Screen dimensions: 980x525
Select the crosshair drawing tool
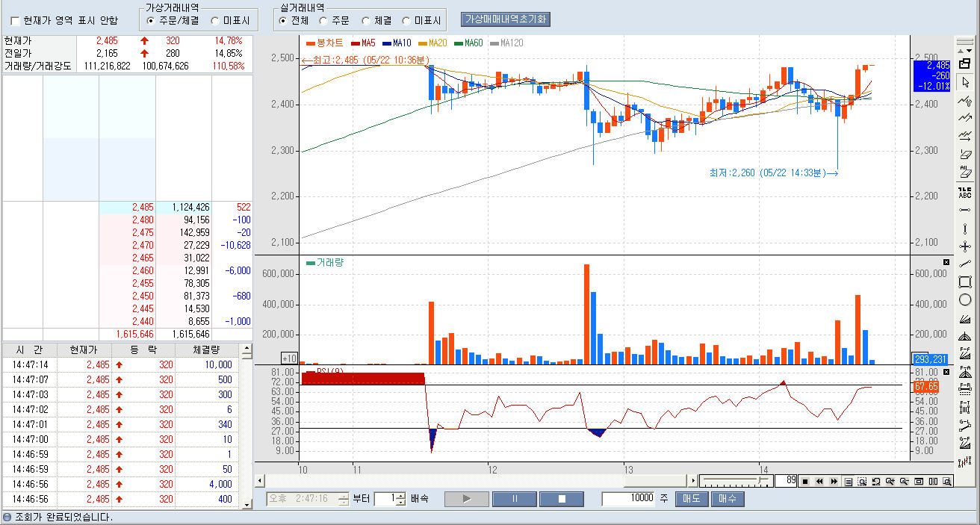coord(964,246)
